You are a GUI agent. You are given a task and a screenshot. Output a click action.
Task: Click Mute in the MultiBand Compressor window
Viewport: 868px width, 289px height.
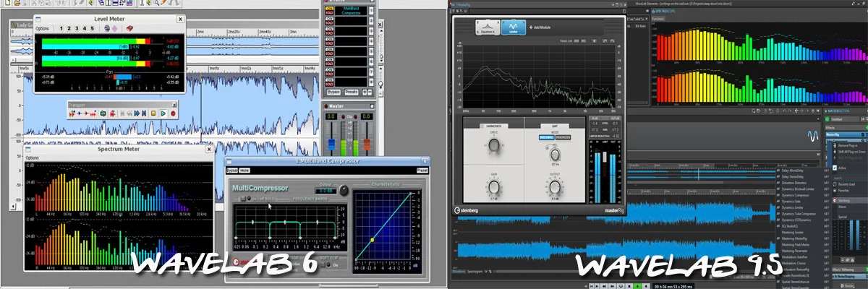click(x=244, y=170)
